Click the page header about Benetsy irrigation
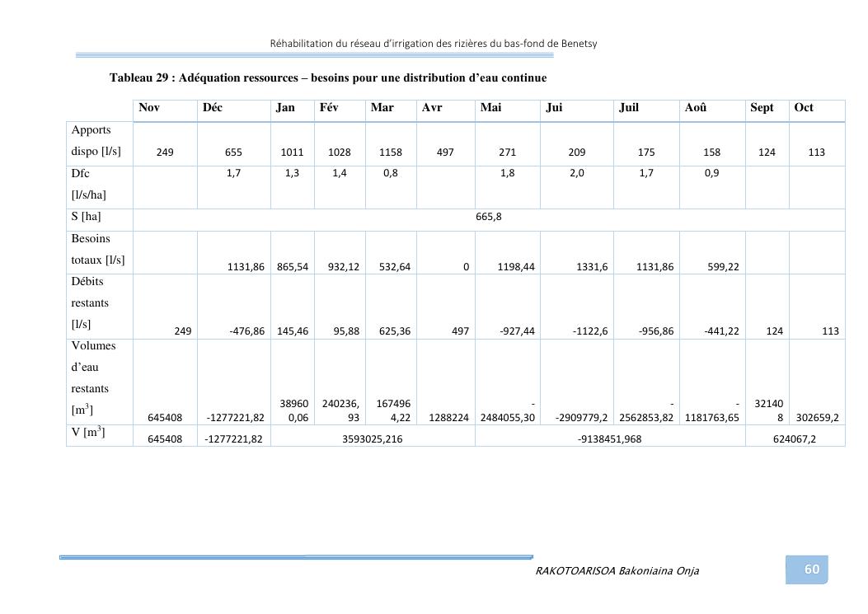 click(433, 44)
